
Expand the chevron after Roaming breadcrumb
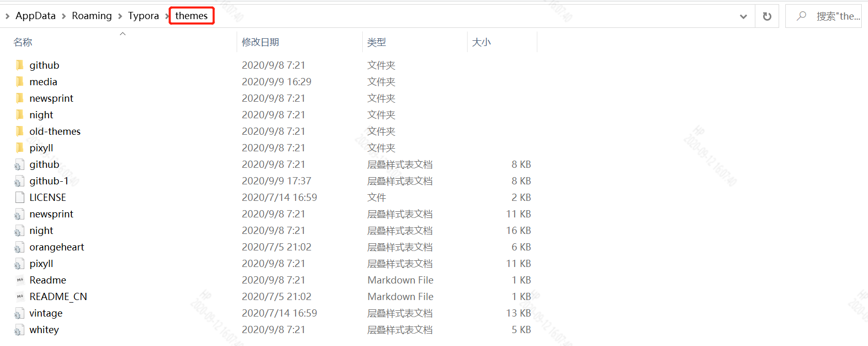[x=120, y=17]
